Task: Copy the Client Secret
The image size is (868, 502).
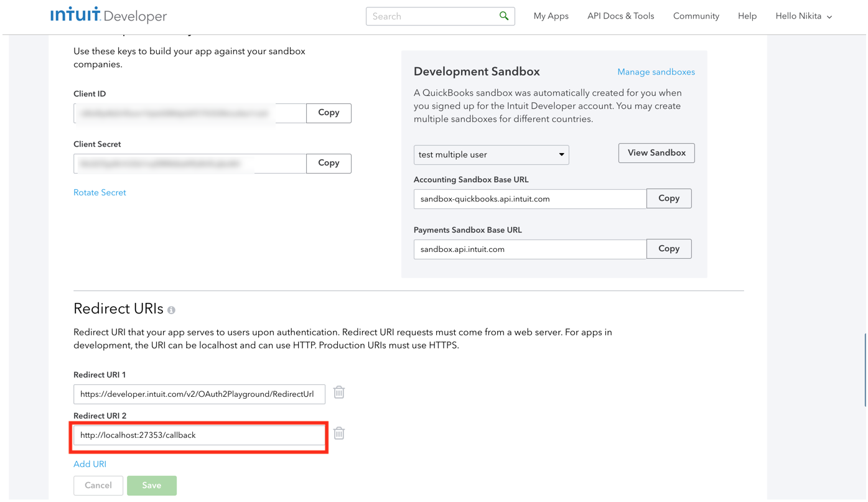Action: coord(329,164)
